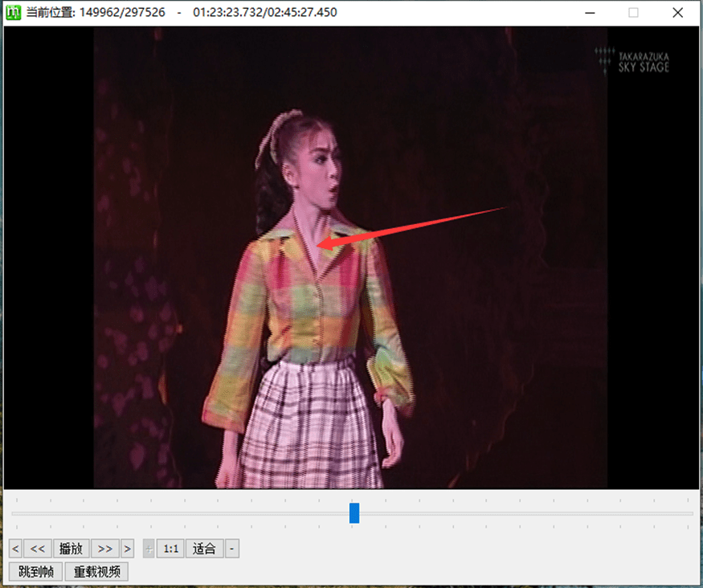703x588 pixels.
Task: Click the + zoom in button
Action: click(x=149, y=549)
